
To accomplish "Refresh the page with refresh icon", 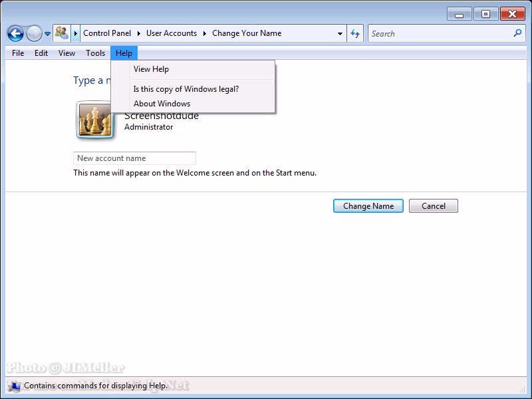I will 355,33.
